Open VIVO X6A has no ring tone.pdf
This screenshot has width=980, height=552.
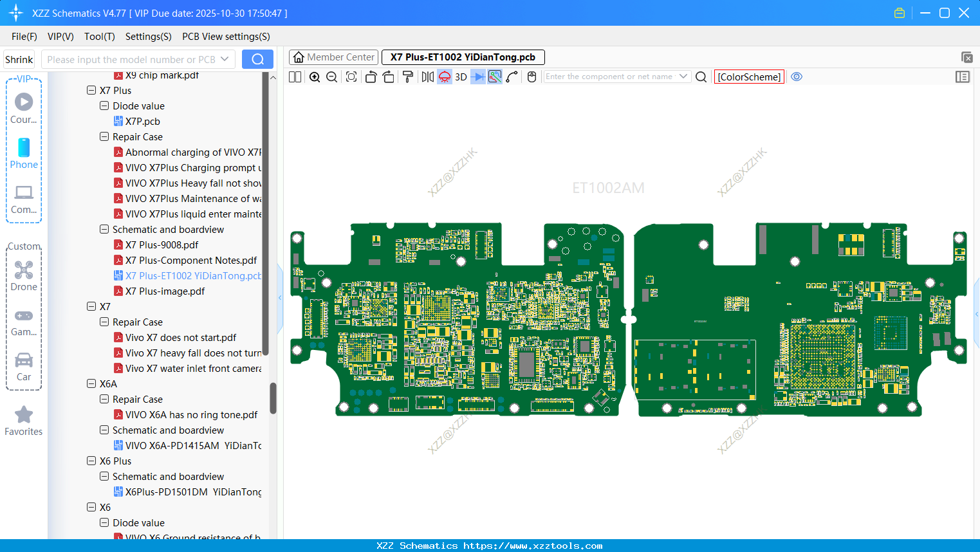[x=186, y=415]
